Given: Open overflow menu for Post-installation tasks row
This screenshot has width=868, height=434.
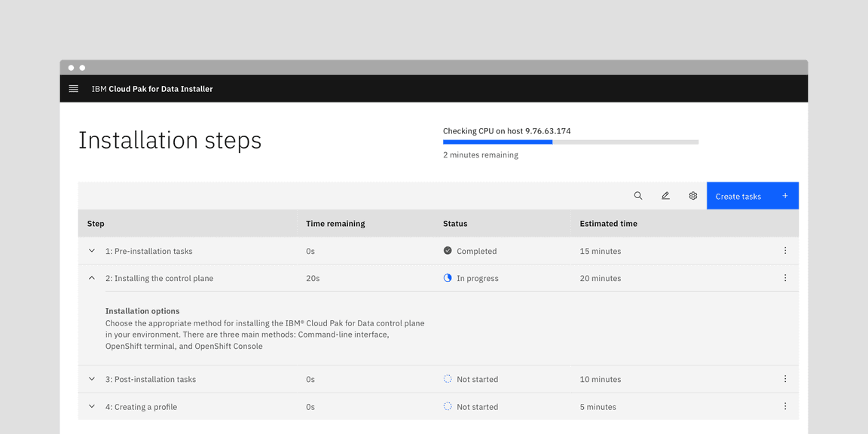Looking at the screenshot, I should [x=785, y=379].
